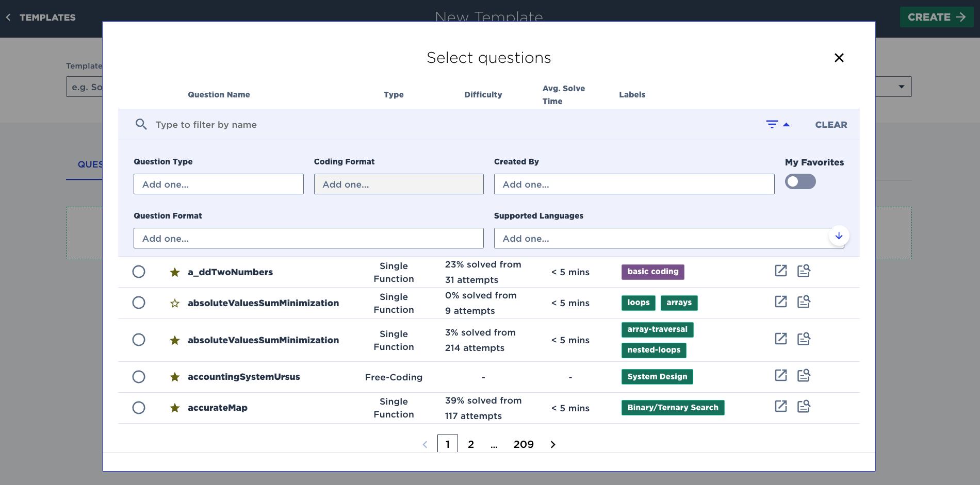Screen dimensions: 980x485
Task: Click preview icon for accurateMap row
Action: [804, 407]
